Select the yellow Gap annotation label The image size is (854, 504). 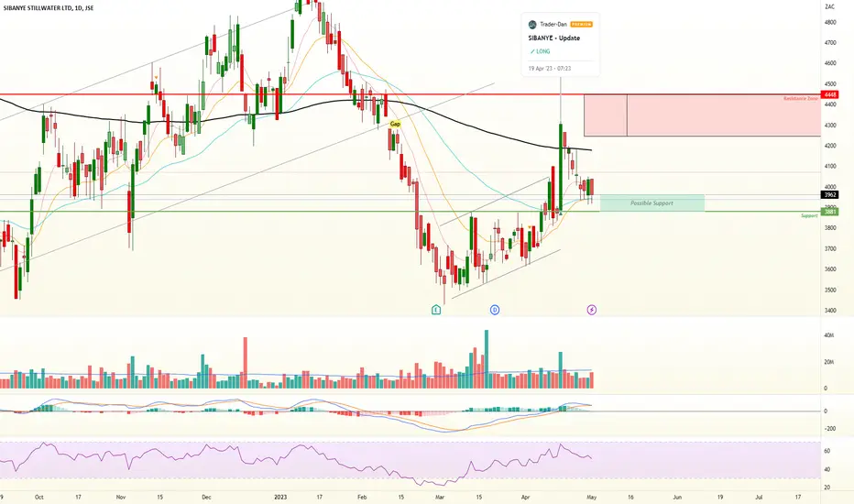[x=395, y=125]
